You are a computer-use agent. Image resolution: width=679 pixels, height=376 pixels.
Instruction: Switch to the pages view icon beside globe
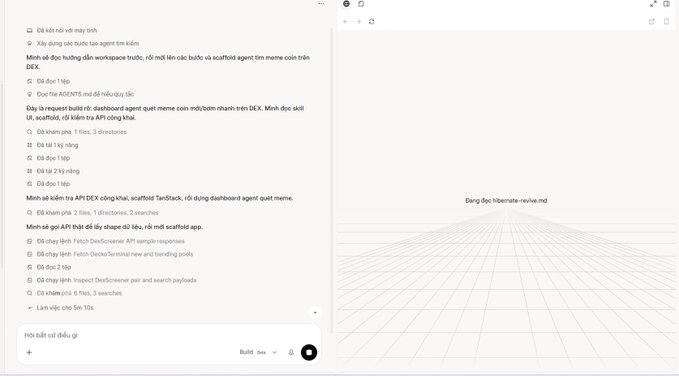point(361,4)
